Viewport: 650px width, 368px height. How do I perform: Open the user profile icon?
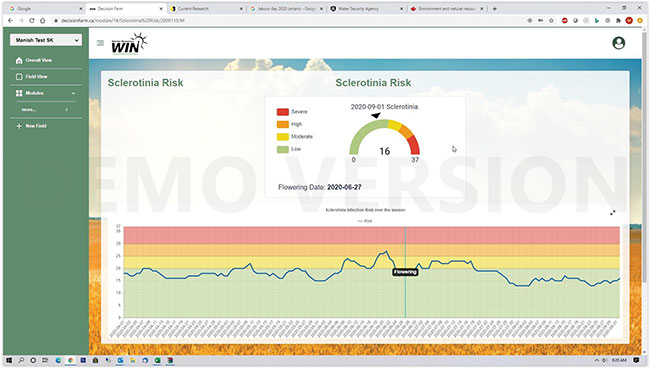coord(618,43)
